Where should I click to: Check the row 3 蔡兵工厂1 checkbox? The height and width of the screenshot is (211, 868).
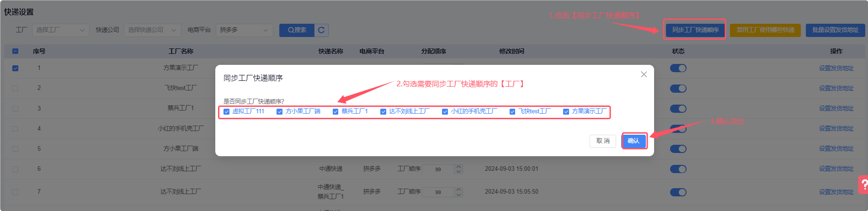15,108
